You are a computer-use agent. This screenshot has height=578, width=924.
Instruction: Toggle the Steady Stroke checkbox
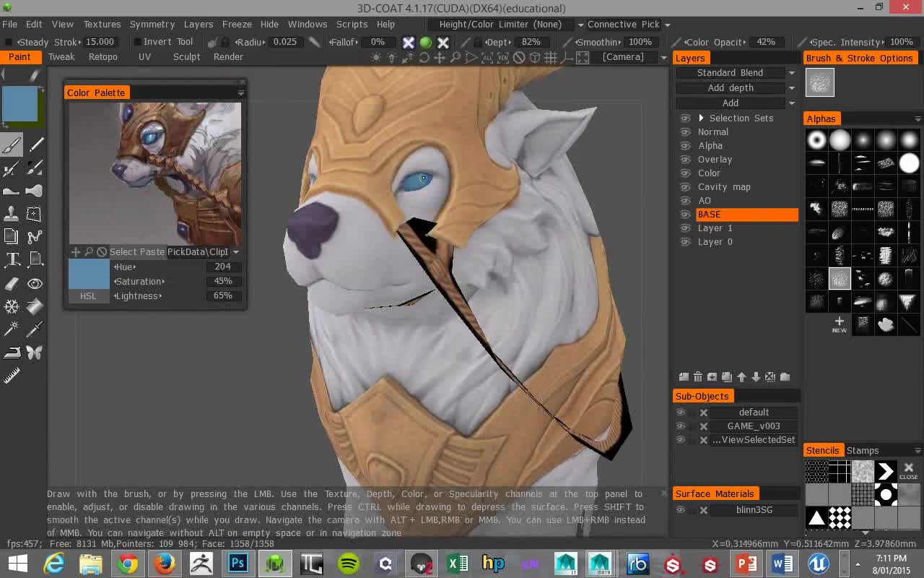coord(9,42)
